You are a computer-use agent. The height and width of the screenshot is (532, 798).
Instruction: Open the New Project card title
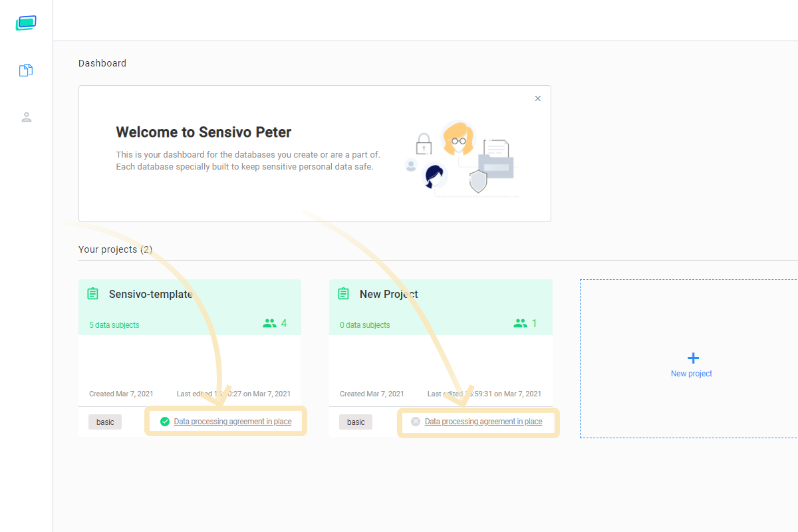point(389,294)
